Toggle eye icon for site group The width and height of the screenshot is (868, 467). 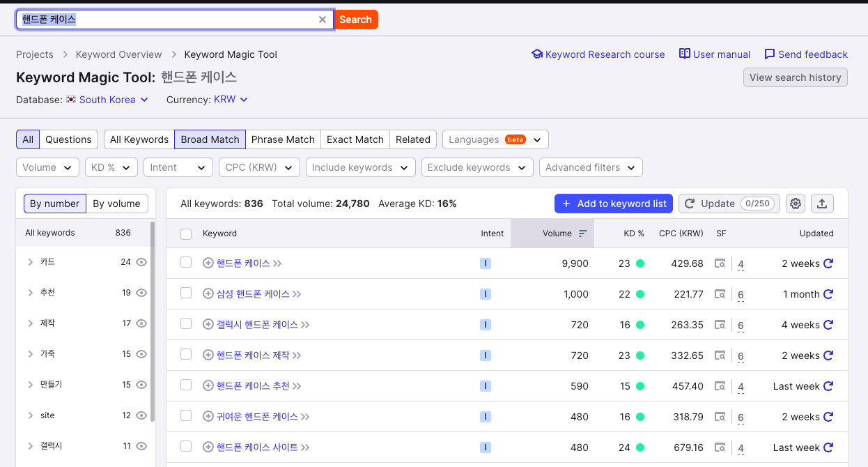pos(141,415)
